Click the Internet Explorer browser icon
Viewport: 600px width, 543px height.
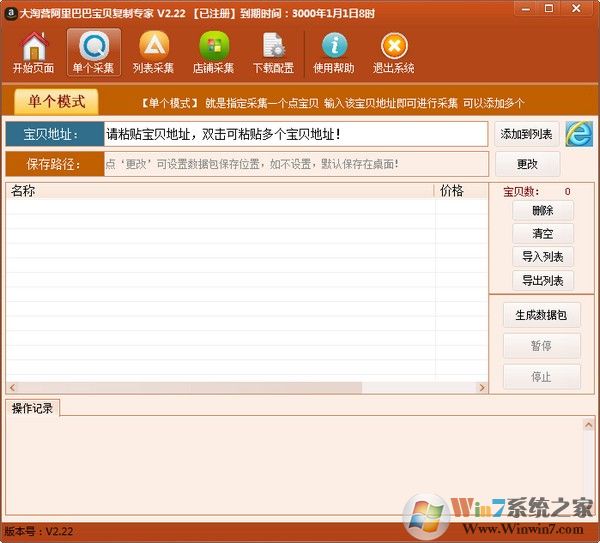pos(579,134)
